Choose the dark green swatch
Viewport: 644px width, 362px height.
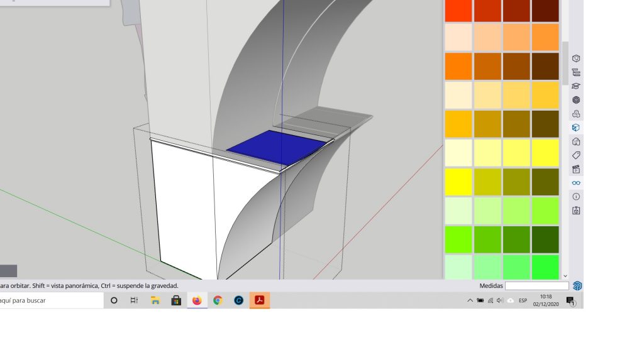tap(545, 239)
